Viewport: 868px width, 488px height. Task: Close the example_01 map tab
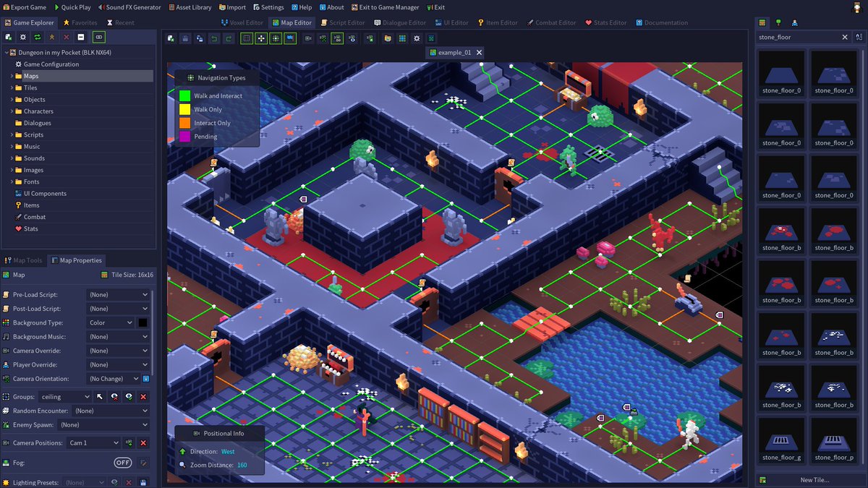[x=479, y=53]
